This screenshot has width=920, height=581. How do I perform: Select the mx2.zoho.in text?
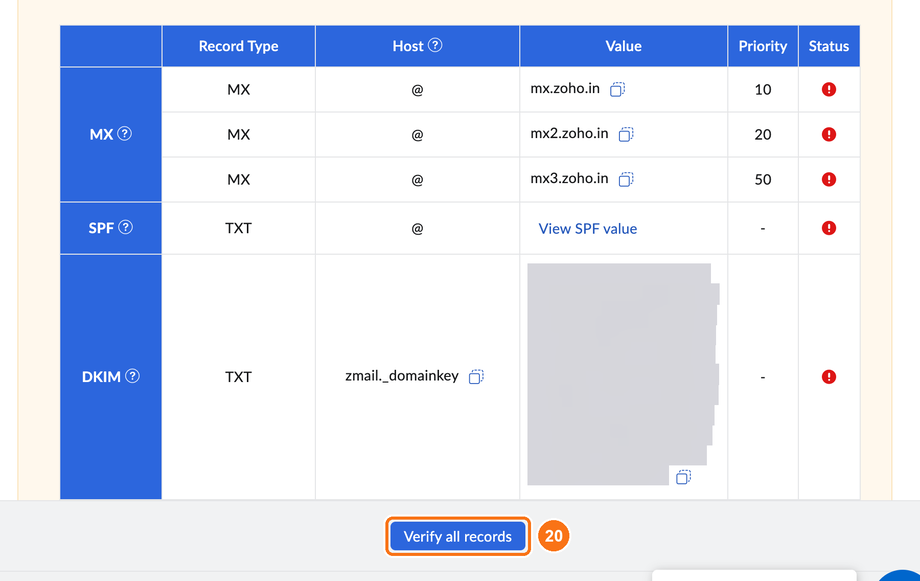pos(569,133)
